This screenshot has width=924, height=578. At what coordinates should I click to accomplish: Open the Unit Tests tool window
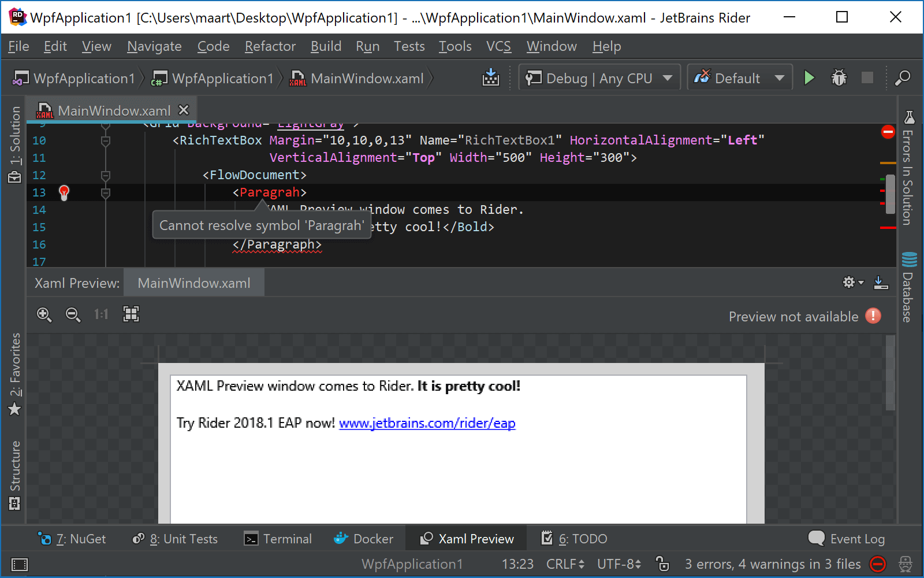(x=175, y=539)
